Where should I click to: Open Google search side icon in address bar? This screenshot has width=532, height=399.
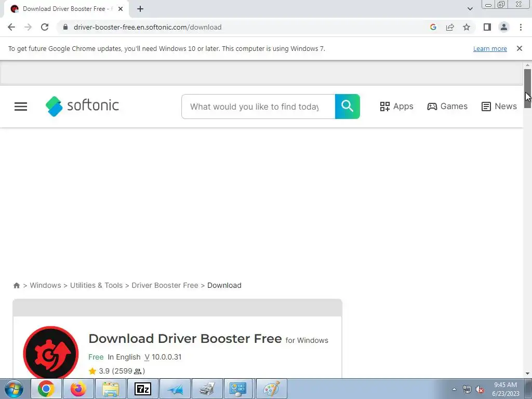pos(433,27)
